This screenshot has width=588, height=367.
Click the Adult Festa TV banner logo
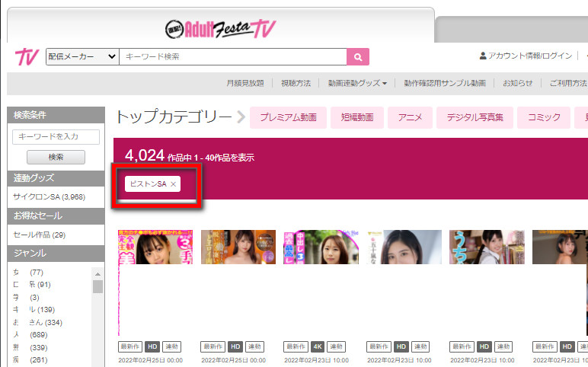pos(221,29)
